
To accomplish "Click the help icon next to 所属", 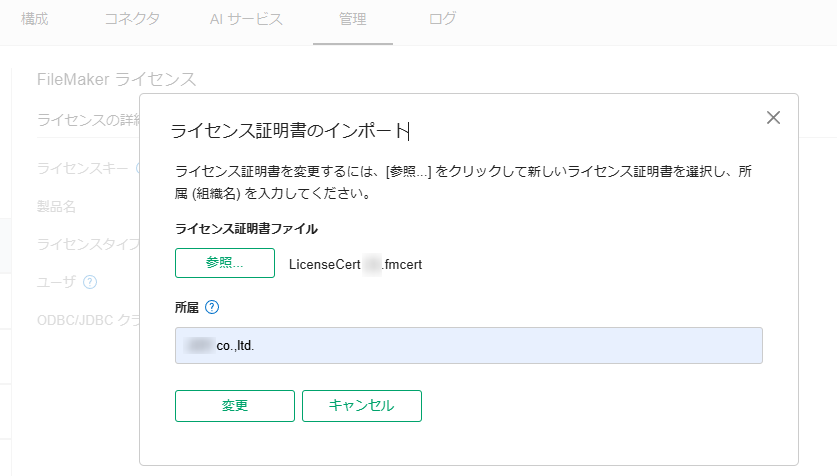I will [x=212, y=307].
